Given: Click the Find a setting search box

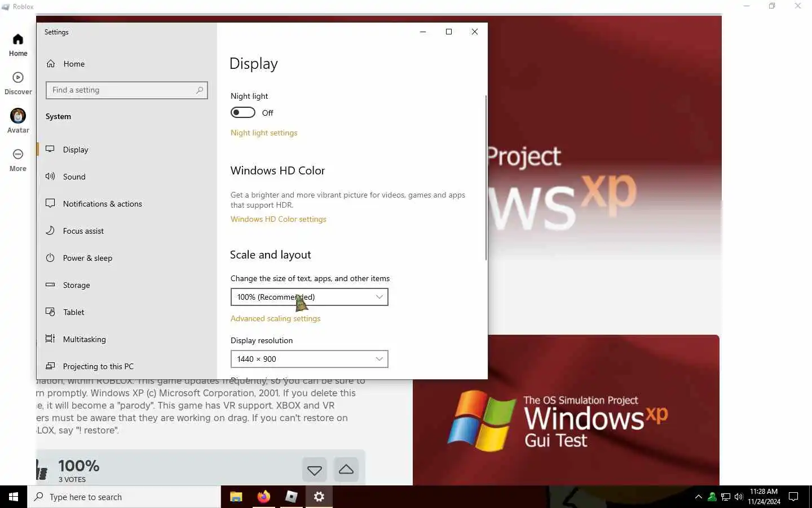Looking at the screenshot, I should coord(127,90).
